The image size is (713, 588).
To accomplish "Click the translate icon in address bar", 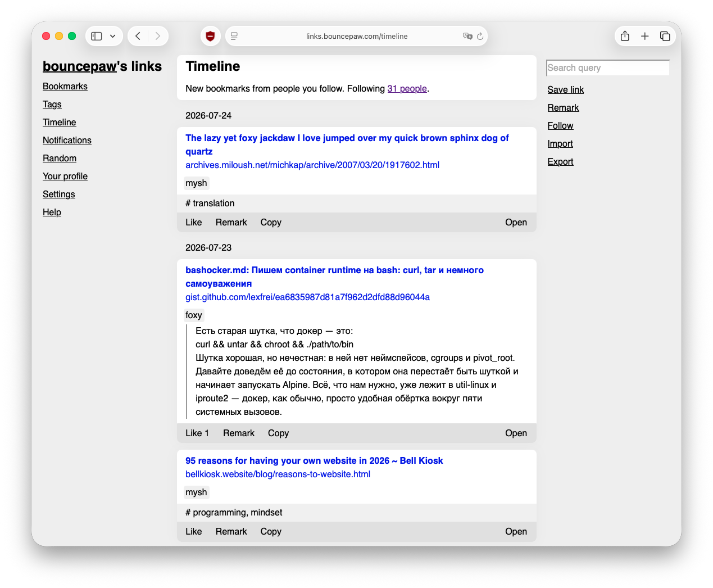I will pyautogui.click(x=467, y=36).
